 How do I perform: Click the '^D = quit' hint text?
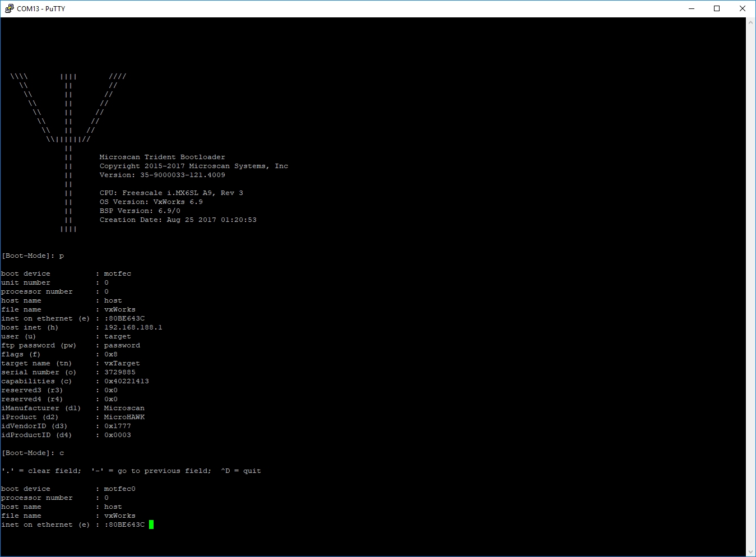(241, 471)
